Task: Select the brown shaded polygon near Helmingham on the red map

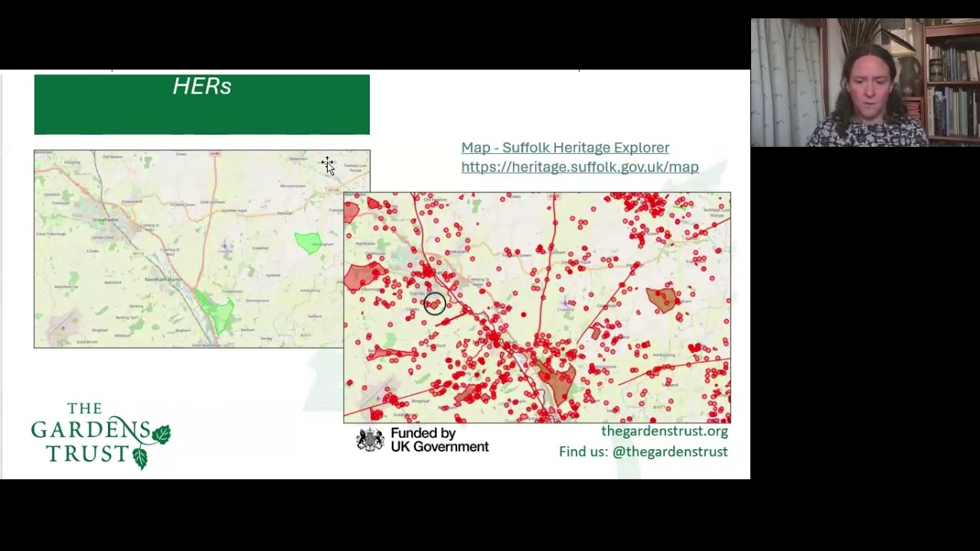Action: [661, 298]
